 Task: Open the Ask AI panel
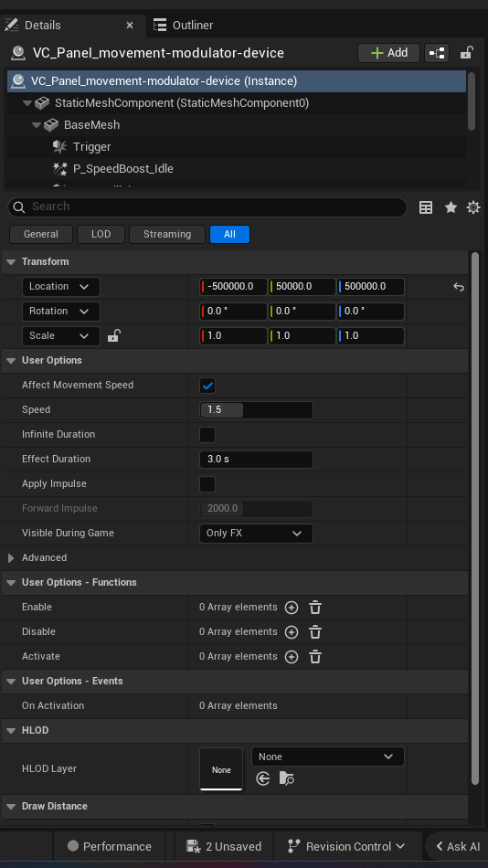(x=458, y=846)
